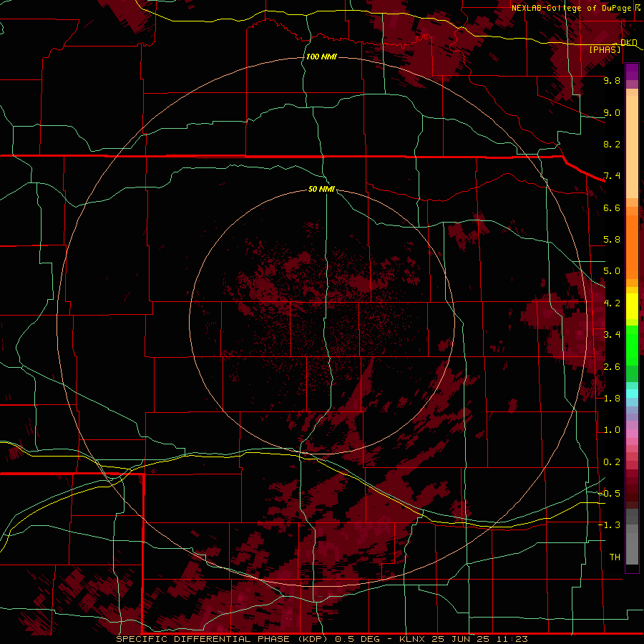Image resolution: width=644 pixels, height=644 pixels.
Task: Click the 7.4 value on color scale
Action: click(x=612, y=176)
